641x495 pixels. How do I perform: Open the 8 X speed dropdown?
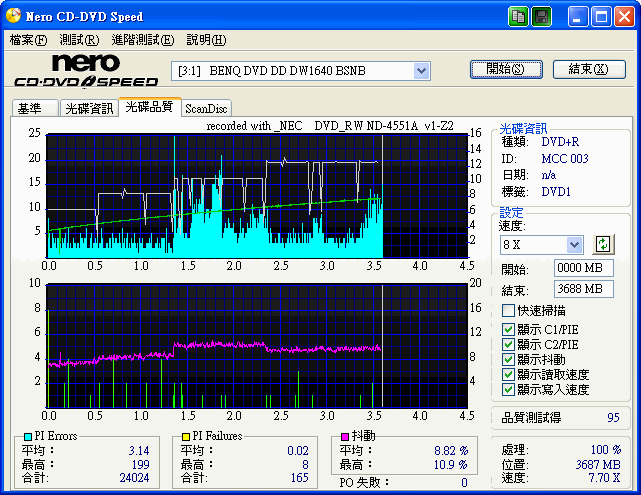pyautogui.click(x=574, y=245)
